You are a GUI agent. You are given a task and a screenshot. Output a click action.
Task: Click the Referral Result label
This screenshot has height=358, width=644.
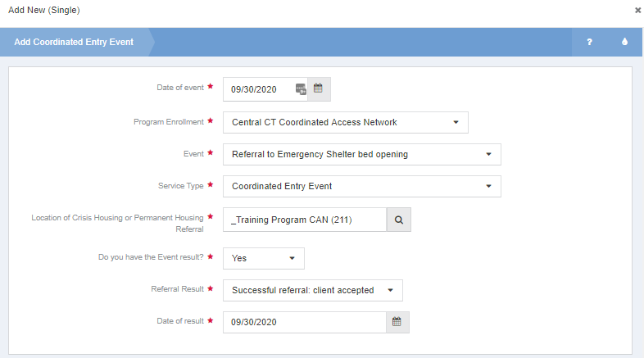177,289
